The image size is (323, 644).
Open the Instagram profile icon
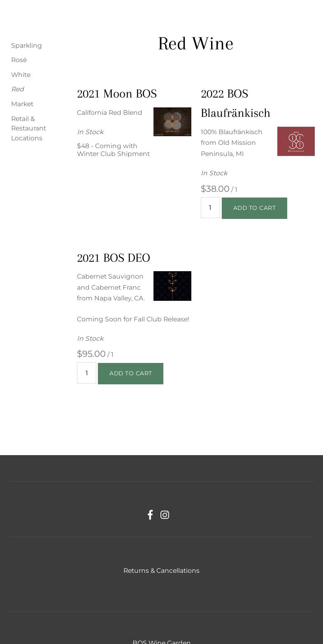165,515
